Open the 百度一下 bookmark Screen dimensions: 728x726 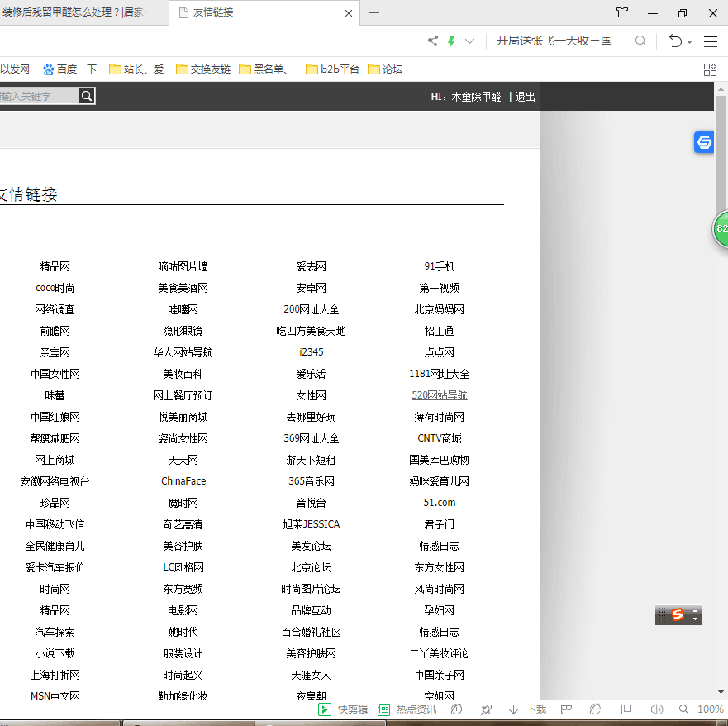[x=69, y=69]
